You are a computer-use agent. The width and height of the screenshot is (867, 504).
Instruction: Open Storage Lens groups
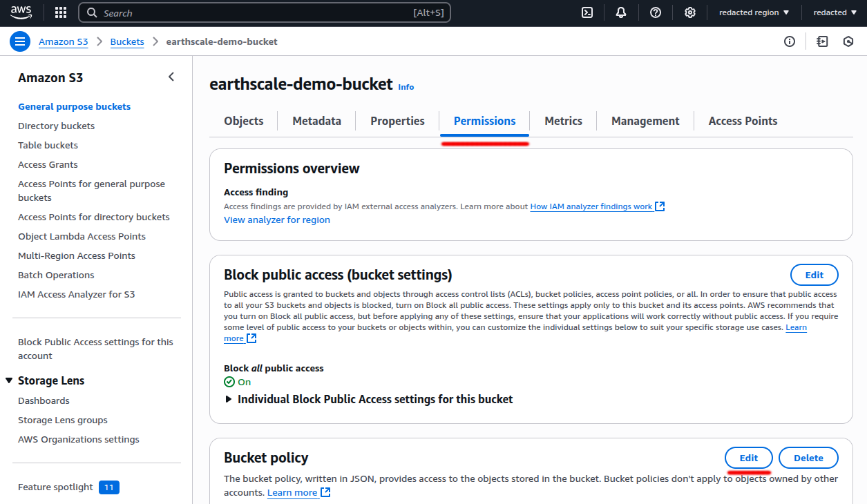click(63, 420)
